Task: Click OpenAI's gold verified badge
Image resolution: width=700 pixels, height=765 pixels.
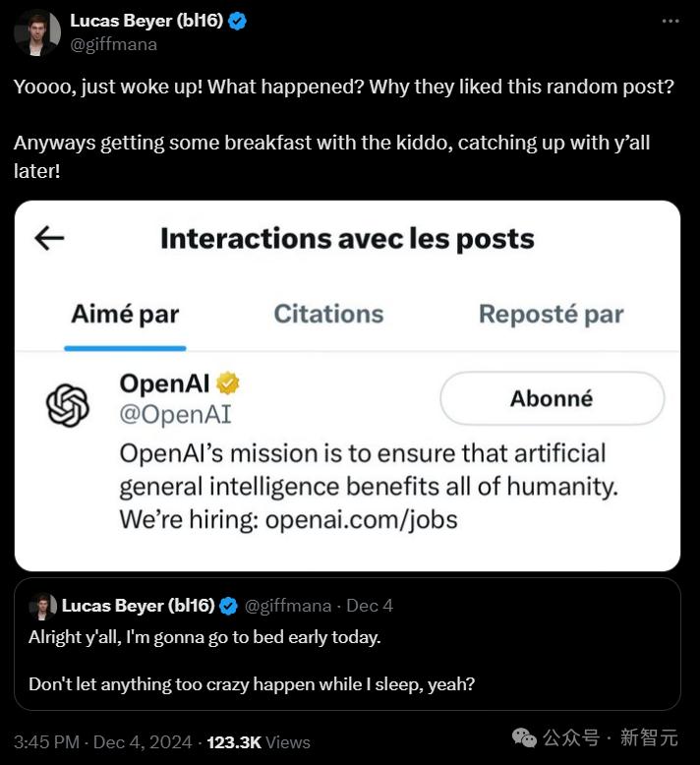Action: coord(229,382)
